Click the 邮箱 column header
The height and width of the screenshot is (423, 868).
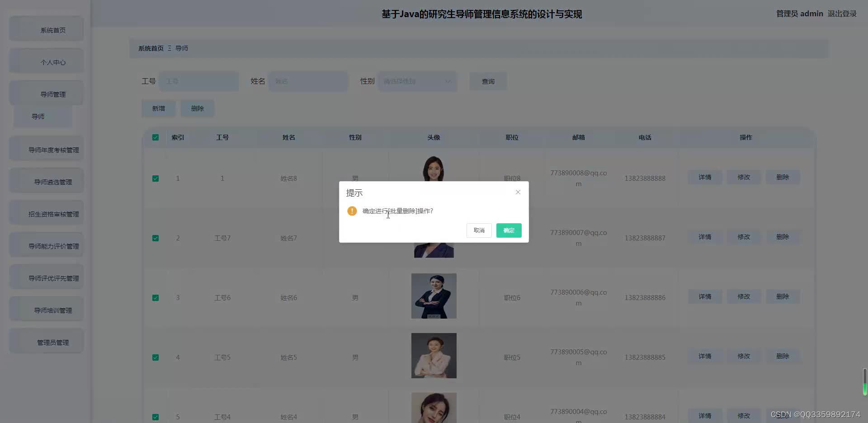(578, 137)
